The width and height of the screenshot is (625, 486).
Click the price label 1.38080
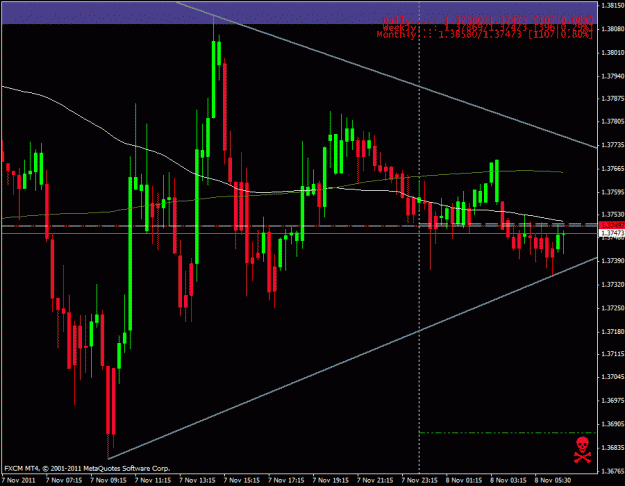pos(613,29)
